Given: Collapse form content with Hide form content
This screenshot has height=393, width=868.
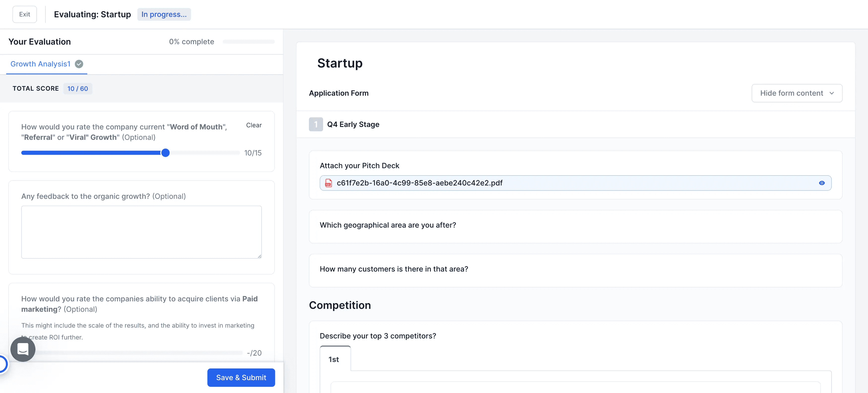Looking at the screenshot, I should tap(792, 93).
